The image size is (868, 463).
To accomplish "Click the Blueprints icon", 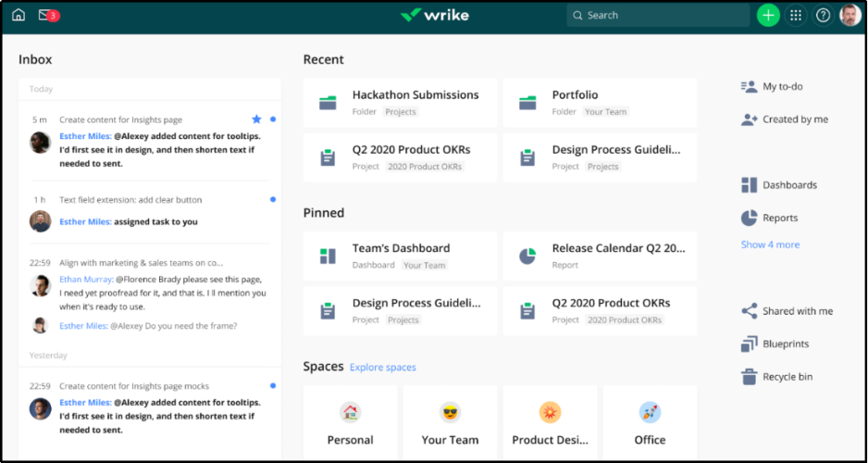I will pyautogui.click(x=749, y=344).
